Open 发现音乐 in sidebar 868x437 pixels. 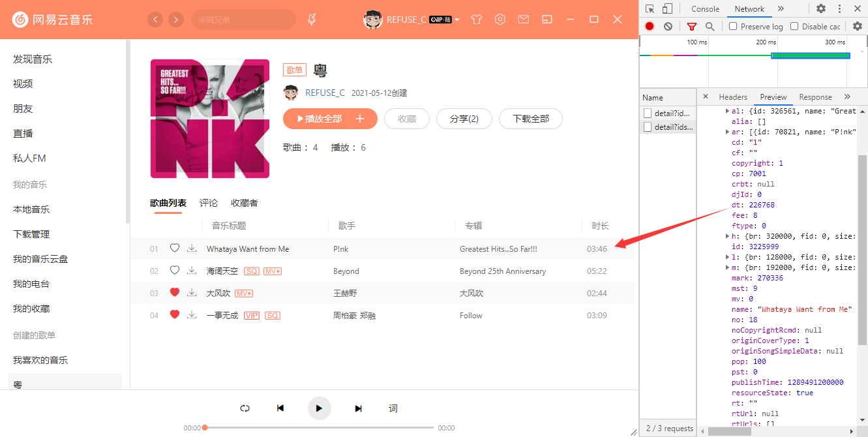pos(33,59)
